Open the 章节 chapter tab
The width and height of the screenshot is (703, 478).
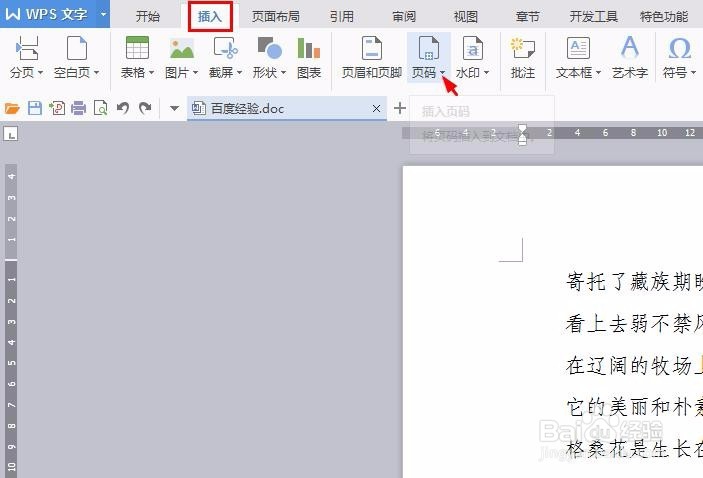(528, 17)
